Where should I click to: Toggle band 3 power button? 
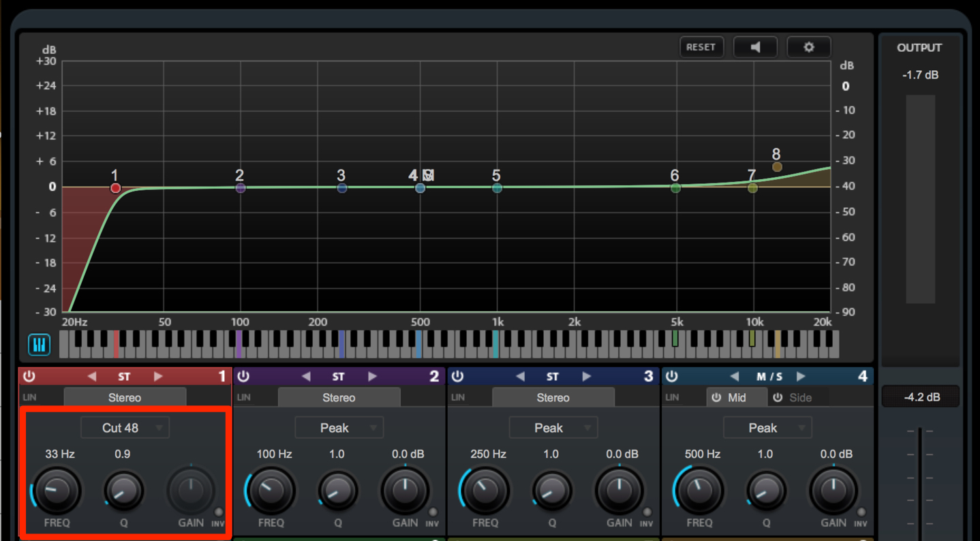pyautogui.click(x=458, y=376)
